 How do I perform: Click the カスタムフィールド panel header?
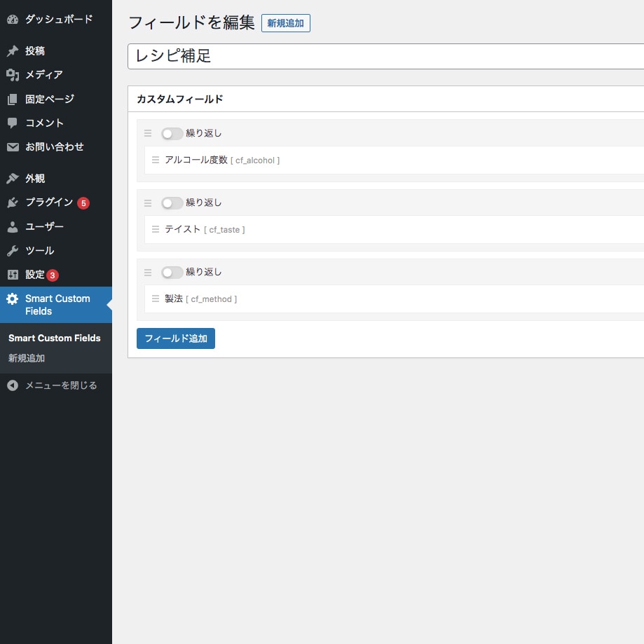(x=386, y=99)
